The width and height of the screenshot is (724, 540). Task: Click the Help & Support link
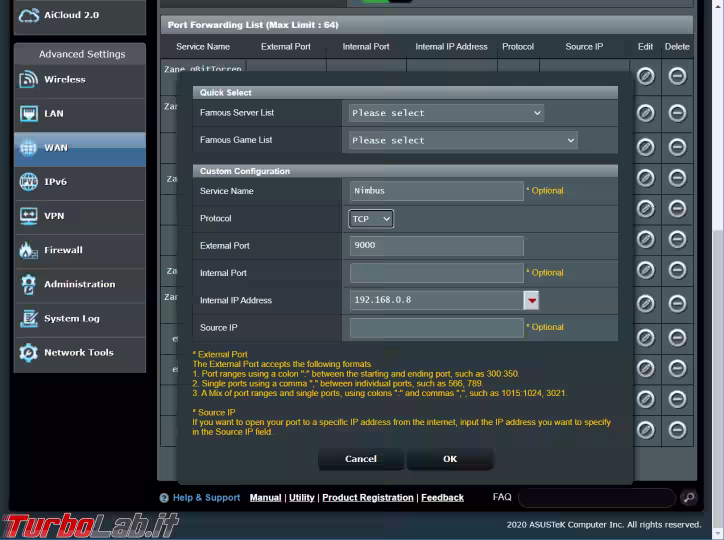coord(206,498)
